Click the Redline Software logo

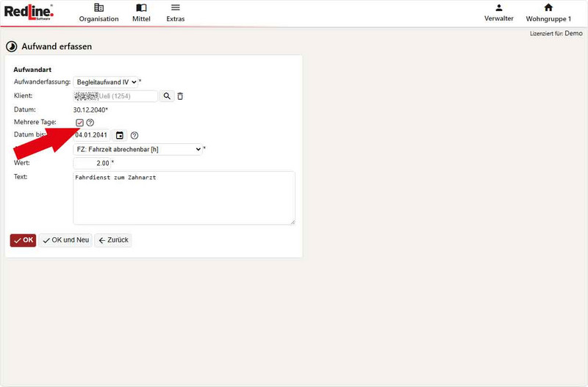28,12
